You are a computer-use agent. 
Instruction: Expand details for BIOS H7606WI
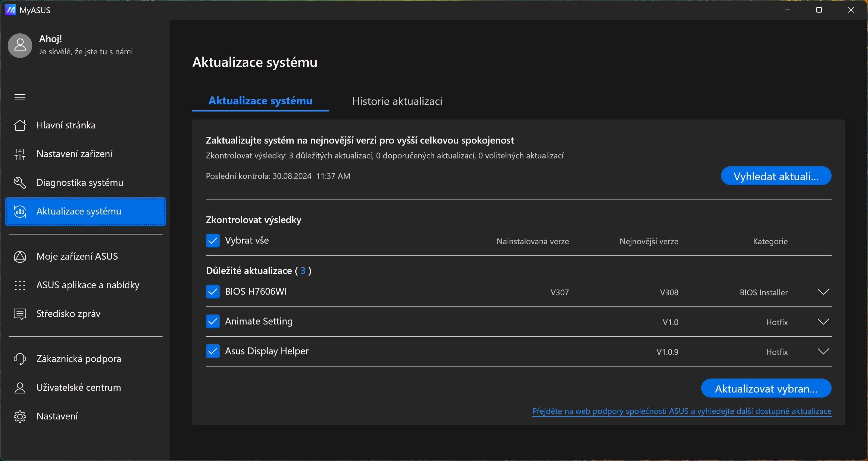point(823,292)
